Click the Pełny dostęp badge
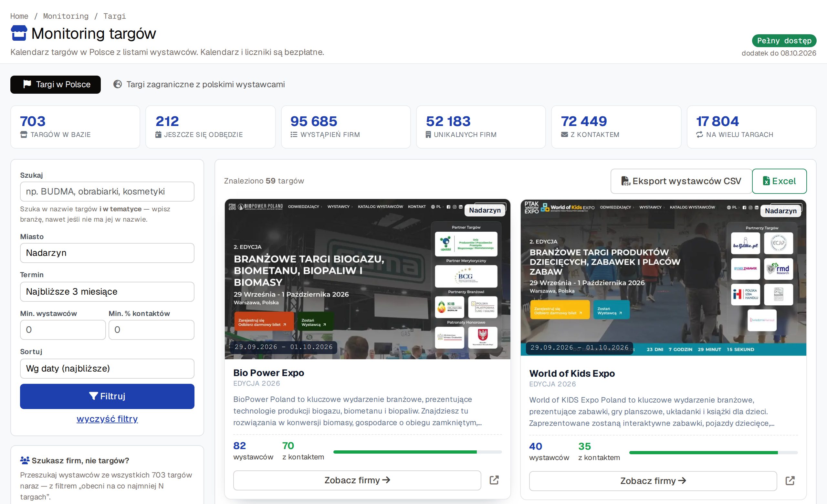 pos(784,41)
